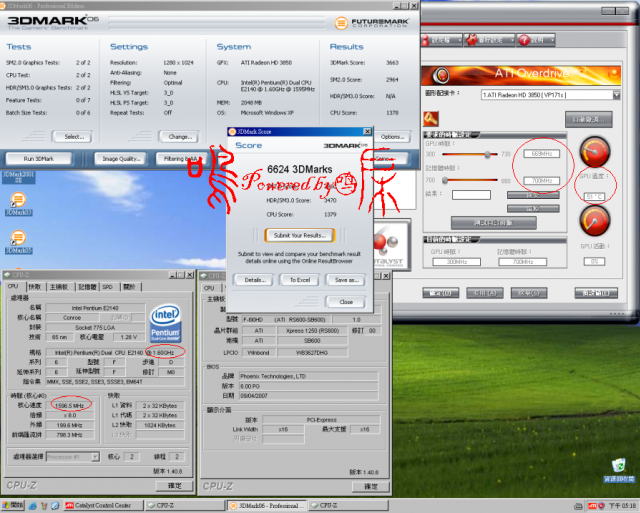The width and height of the screenshot is (640, 513).
Task: Click Submit Your Results button
Action: (x=300, y=235)
